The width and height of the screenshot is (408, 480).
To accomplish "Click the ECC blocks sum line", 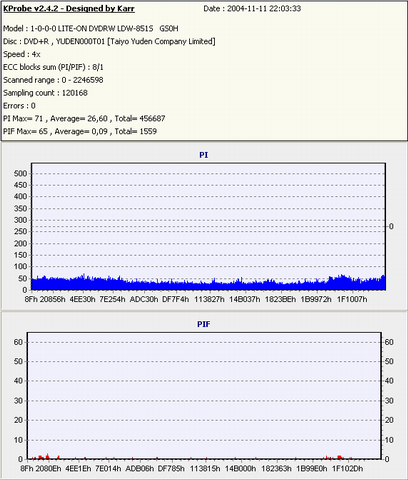I will (x=53, y=67).
